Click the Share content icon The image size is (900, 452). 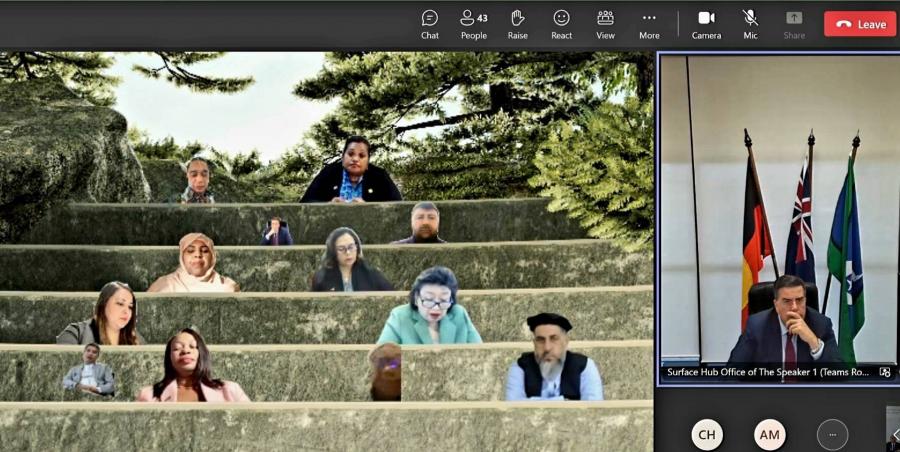[794, 24]
